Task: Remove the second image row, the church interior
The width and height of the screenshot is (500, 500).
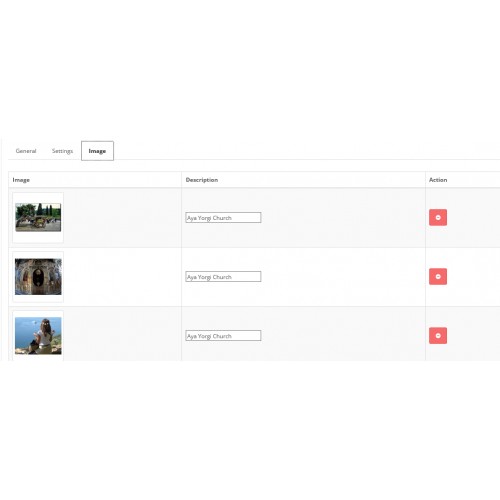Action: point(438,276)
